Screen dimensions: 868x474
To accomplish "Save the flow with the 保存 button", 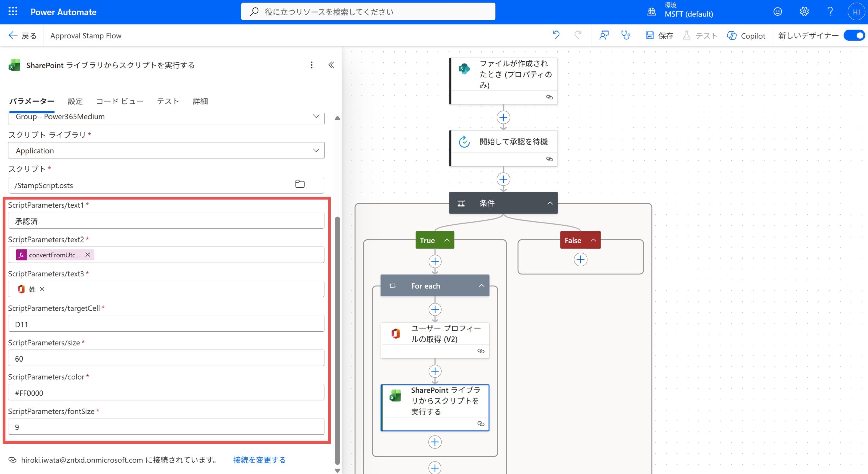I will click(659, 35).
